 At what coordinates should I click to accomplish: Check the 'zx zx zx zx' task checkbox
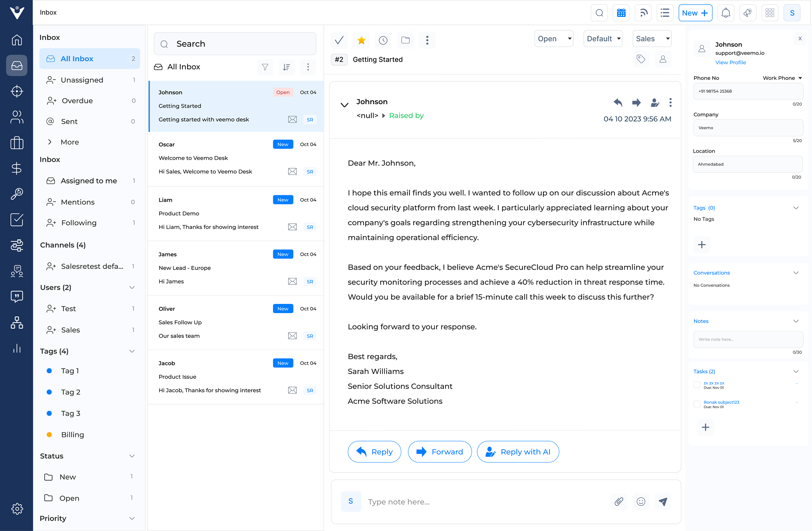tap(697, 385)
